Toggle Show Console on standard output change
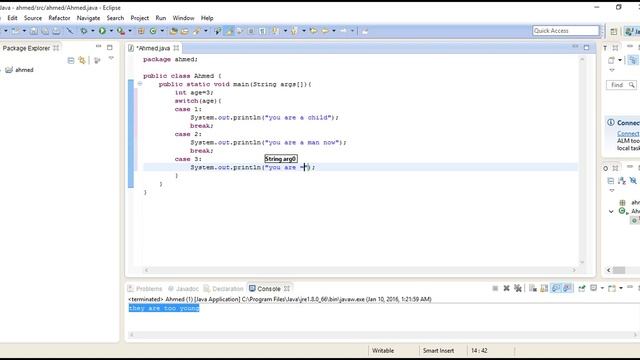The image size is (640, 360). click(556, 288)
